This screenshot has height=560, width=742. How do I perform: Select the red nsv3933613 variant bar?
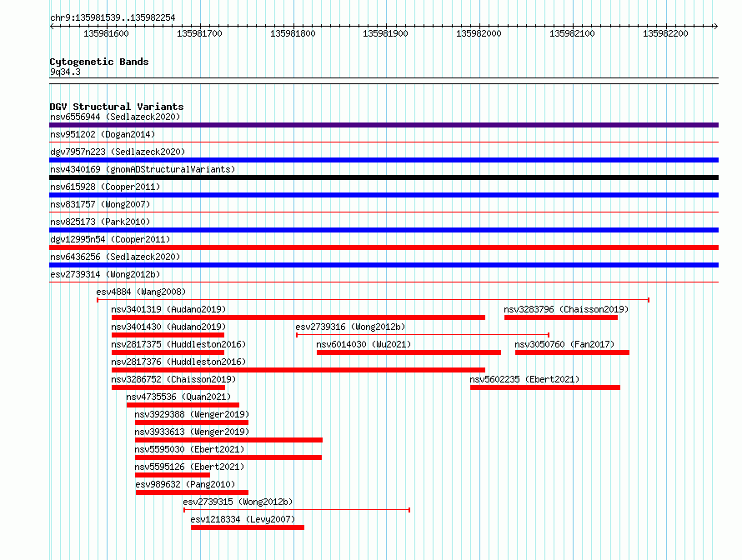228,440
